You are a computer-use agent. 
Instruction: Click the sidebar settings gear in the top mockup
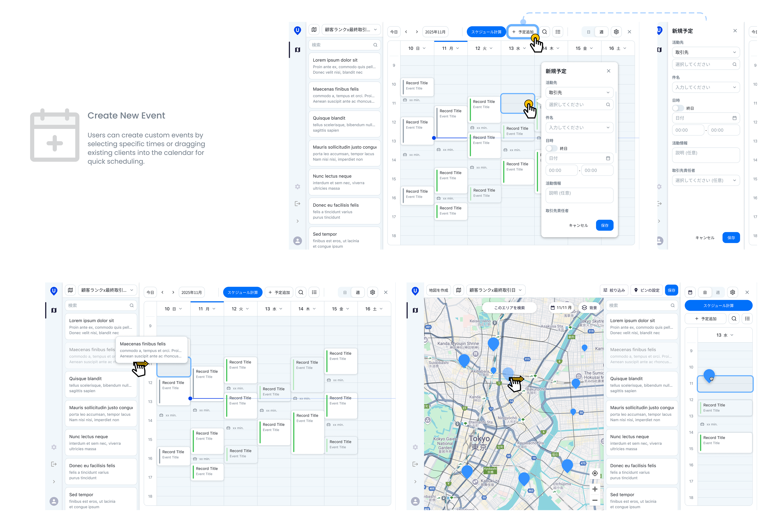click(x=298, y=187)
